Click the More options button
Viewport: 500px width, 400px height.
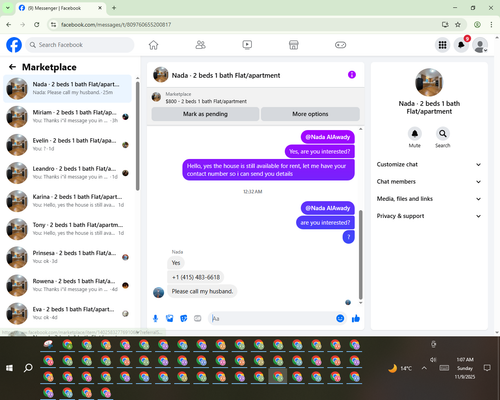(x=310, y=114)
